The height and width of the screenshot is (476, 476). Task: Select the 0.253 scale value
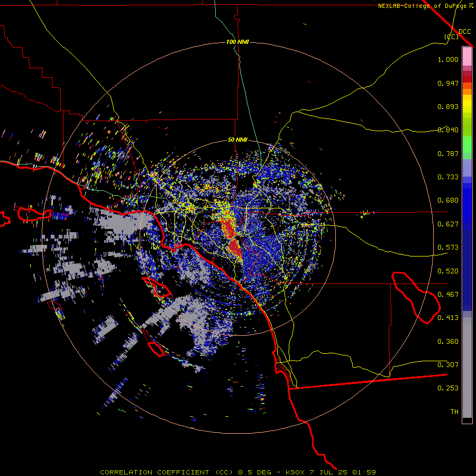coord(448,388)
